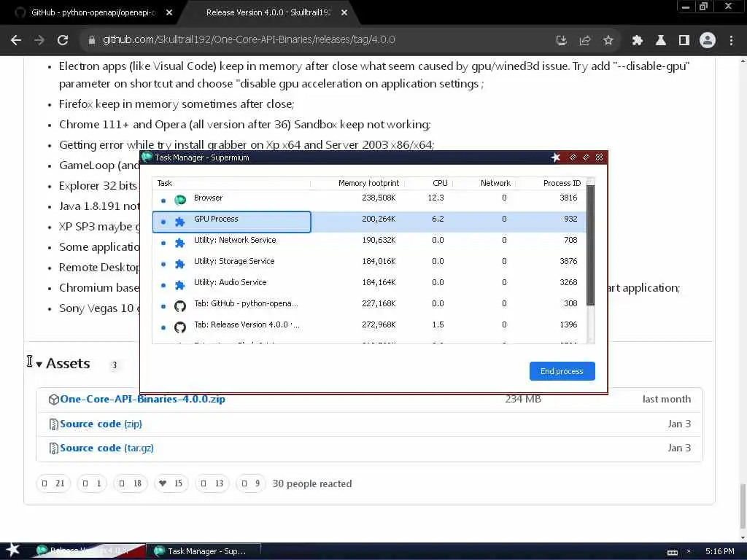Screen dimensions: 747x560
Task: Close the GitHub python-openapi tab
Action: pos(169,13)
